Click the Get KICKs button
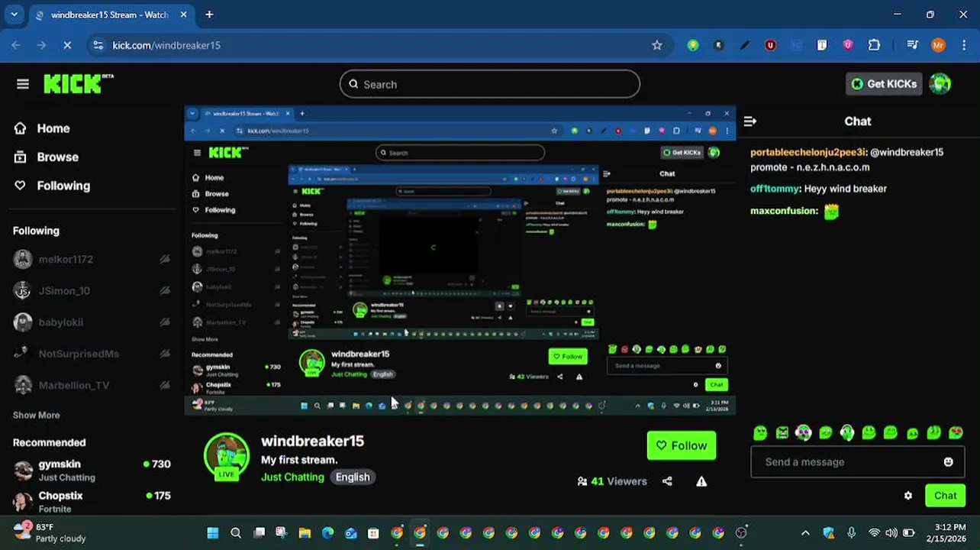Image resolution: width=980 pixels, height=550 pixels. pyautogui.click(x=885, y=84)
